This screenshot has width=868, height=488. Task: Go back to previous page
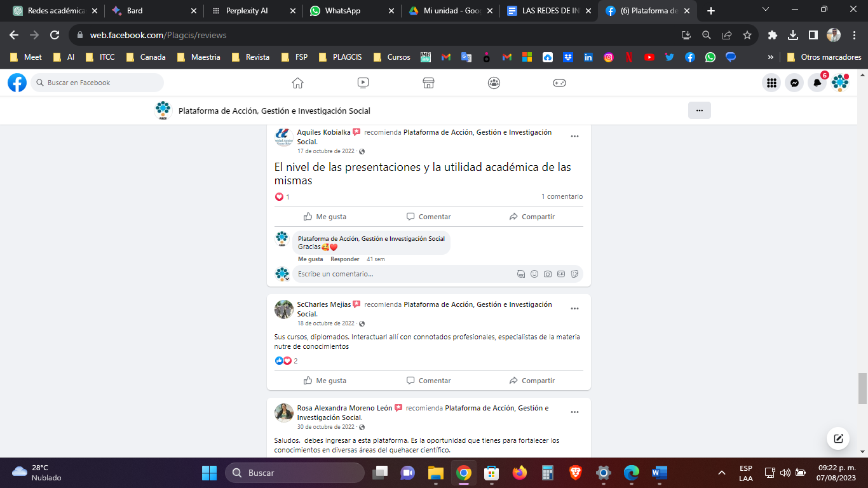pos(14,35)
